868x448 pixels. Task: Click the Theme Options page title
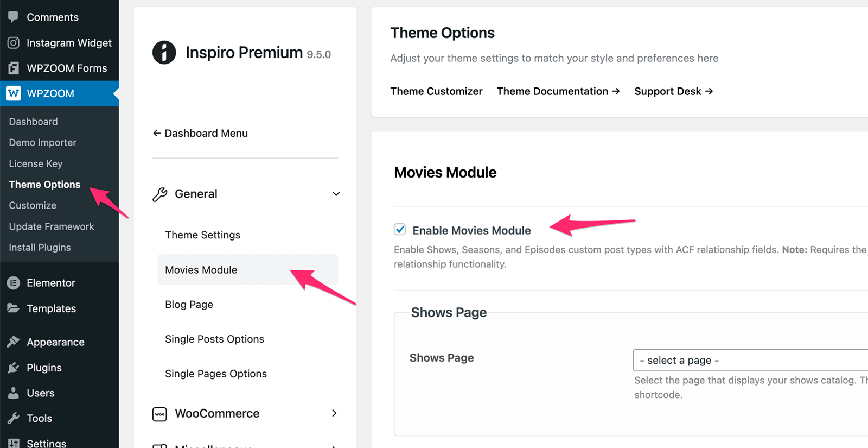pos(442,33)
